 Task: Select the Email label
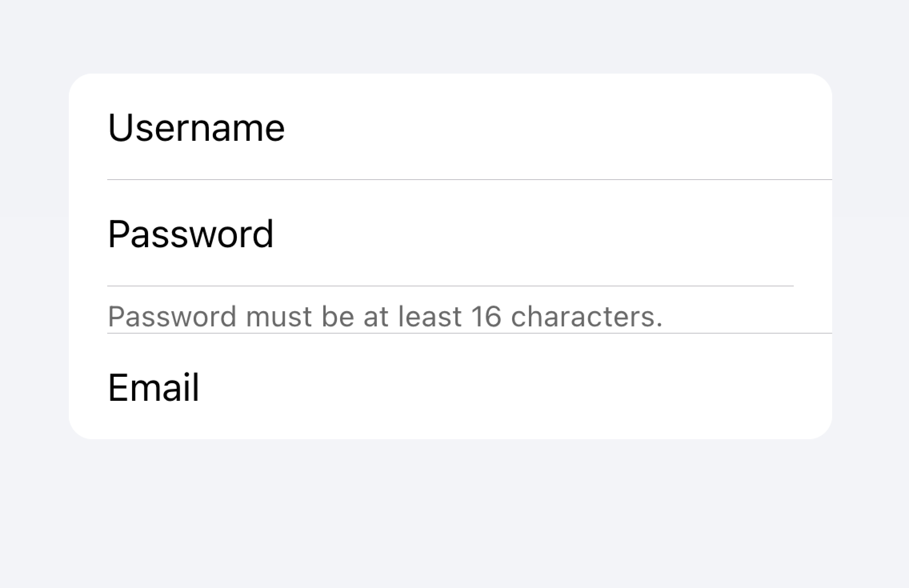click(154, 387)
